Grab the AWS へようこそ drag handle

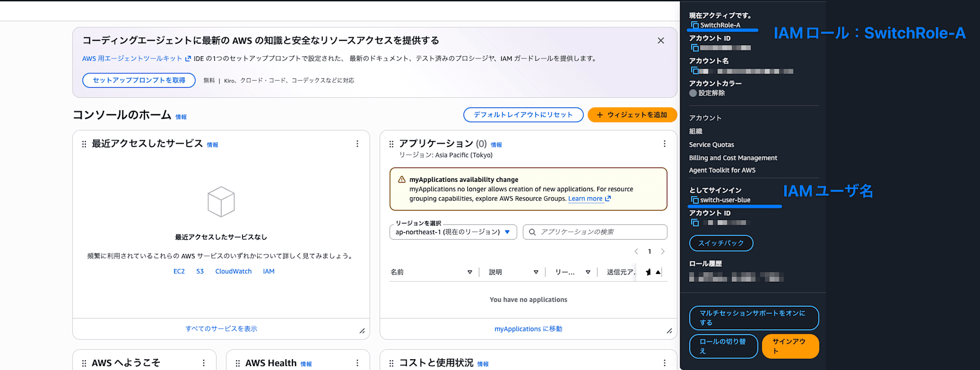pos(84,364)
